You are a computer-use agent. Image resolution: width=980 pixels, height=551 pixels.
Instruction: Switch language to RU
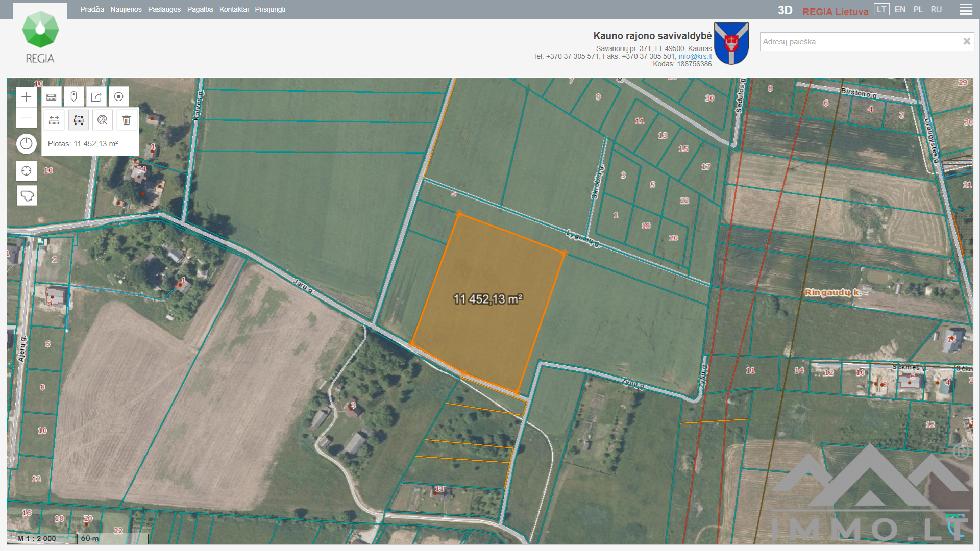tap(936, 9)
